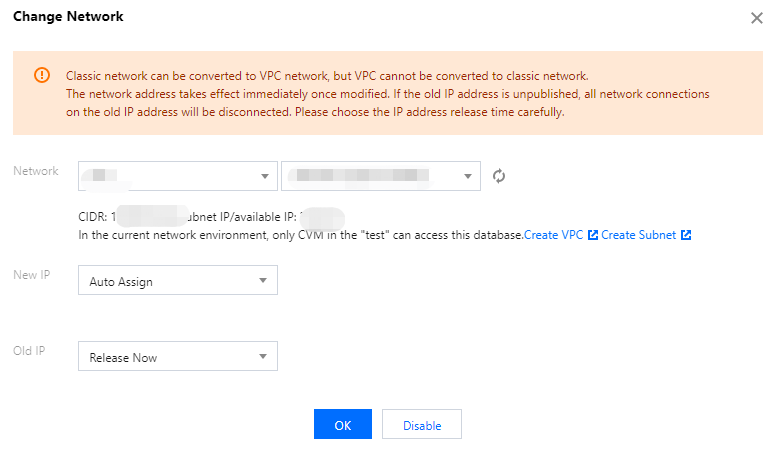Click the New IP field label
Viewport: 773px width, 451px height.
click(32, 275)
